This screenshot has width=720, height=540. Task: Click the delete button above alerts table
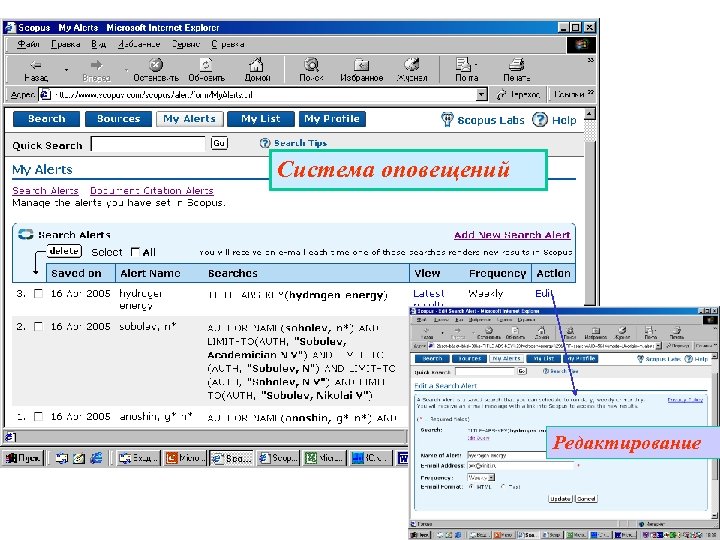(x=64, y=251)
